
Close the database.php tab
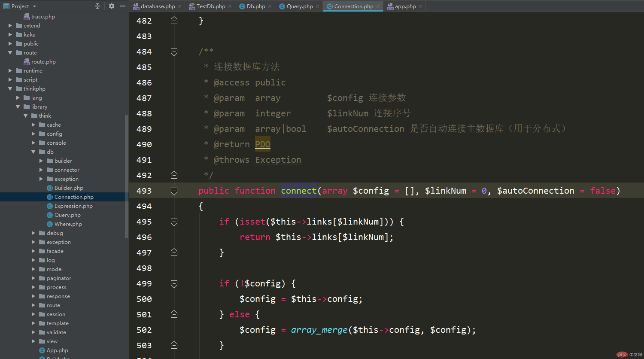[180, 6]
